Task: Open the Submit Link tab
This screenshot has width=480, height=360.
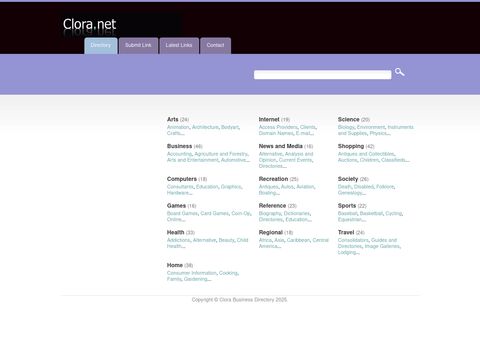Action: click(x=138, y=46)
